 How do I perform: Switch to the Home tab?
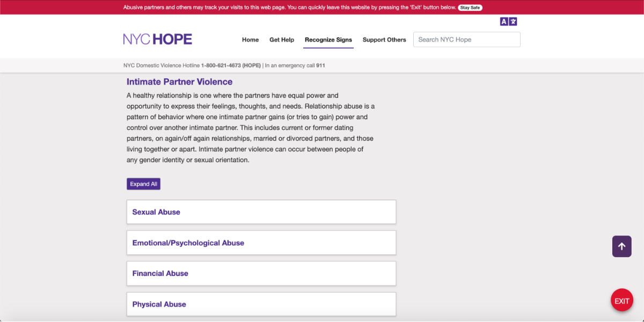[x=250, y=39]
